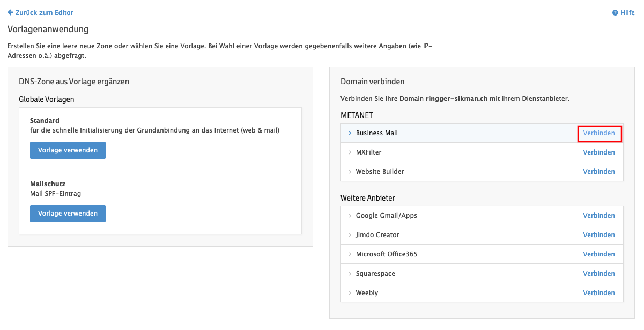The image size is (644, 330).
Task: Connect domain to Microsoft Office365
Action: click(x=599, y=254)
